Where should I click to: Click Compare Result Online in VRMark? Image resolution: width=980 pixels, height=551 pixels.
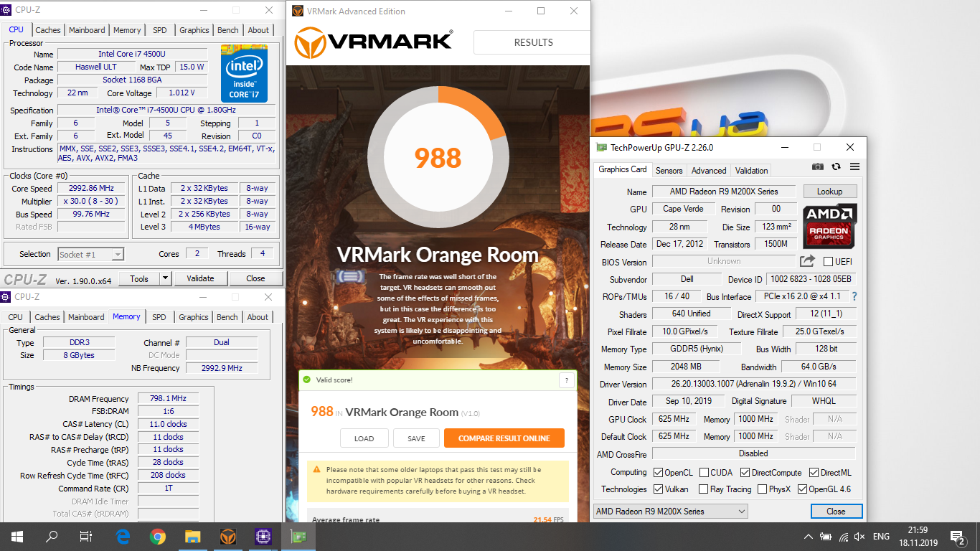tap(504, 438)
